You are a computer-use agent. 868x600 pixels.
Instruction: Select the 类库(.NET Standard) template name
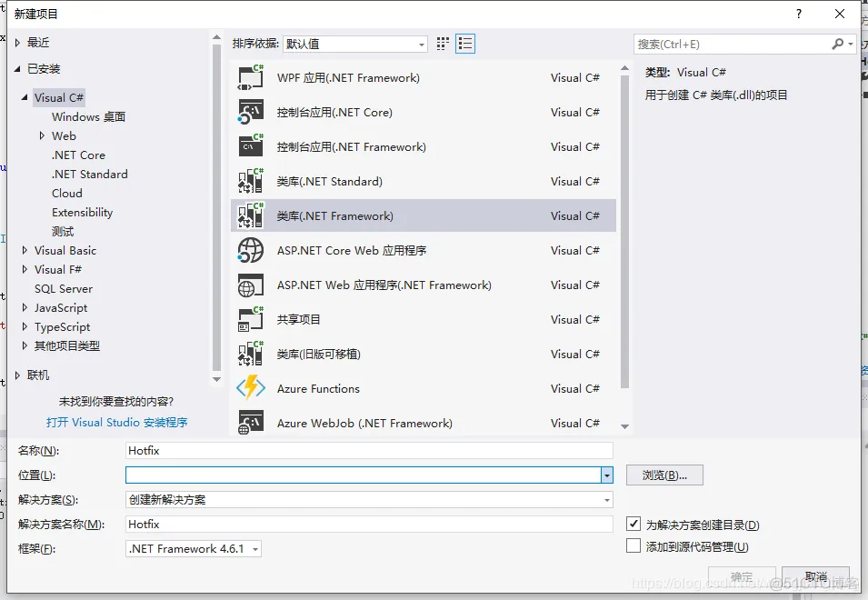tap(329, 182)
